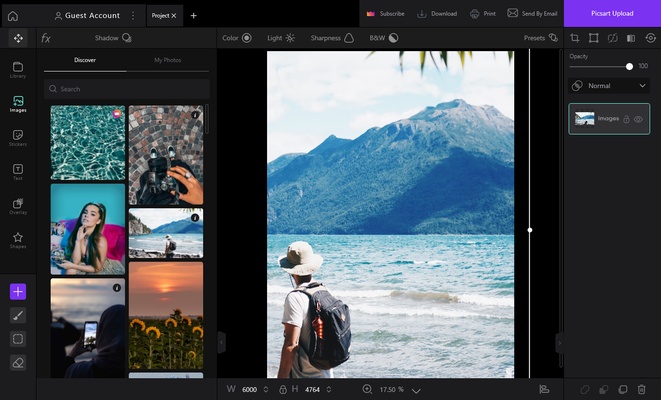
Task: Toggle aspect ratio lock
Action: click(x=283, y=389)
